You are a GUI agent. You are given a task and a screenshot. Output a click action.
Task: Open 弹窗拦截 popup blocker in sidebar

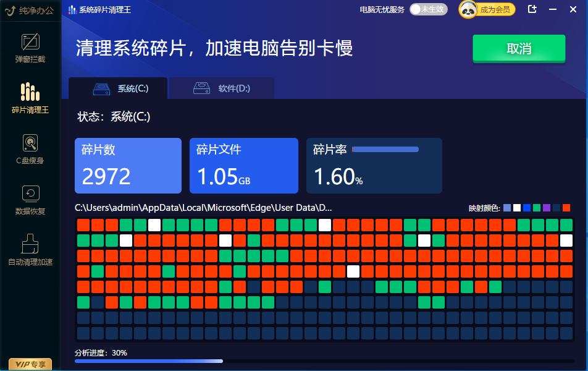pyautogui.click(x=30, y=48)
